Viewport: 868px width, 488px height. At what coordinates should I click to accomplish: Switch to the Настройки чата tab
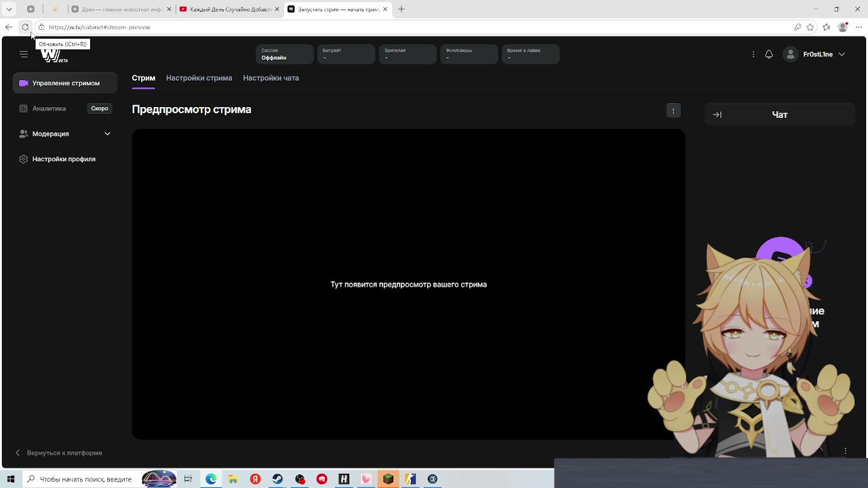271,78
